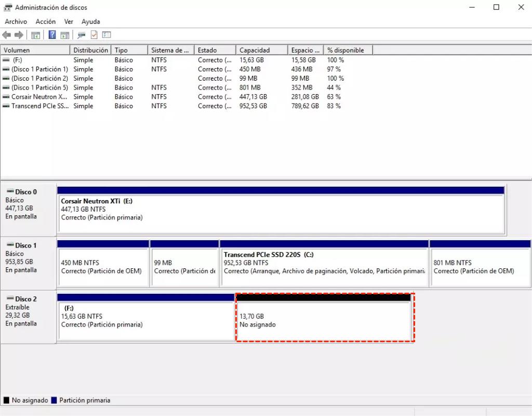
Task: Click the 447,13 GB capacity cell
Action: coord(253,97)
